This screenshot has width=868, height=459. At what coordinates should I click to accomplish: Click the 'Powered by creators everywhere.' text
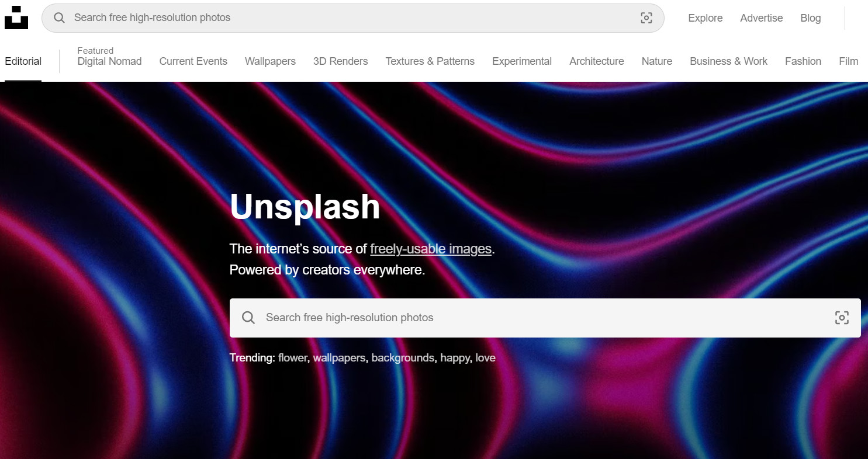point(327,270)
